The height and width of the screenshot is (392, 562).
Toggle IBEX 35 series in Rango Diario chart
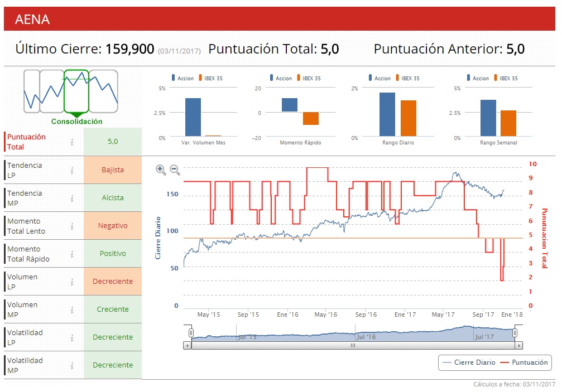tap(407, 78)
